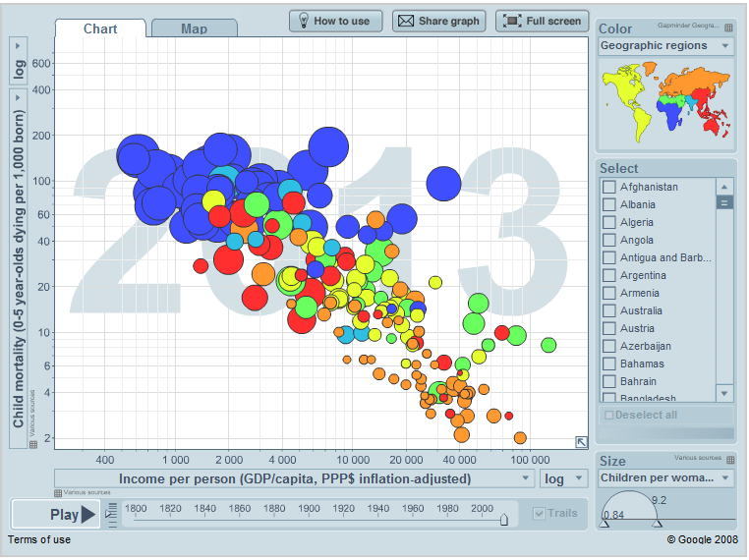Check the Afghanistan checkbox
Screen dimensions: 749x560
point(609,187)
